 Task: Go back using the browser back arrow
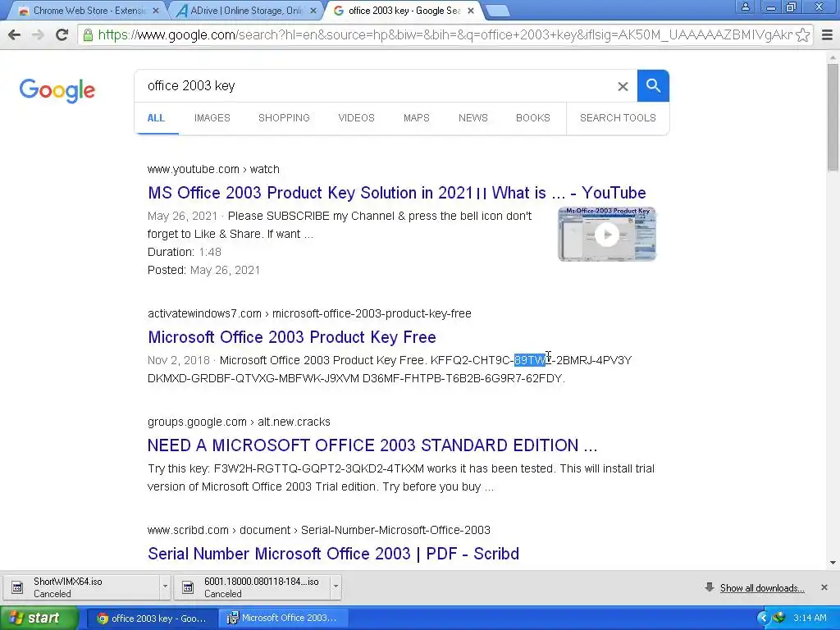(15, 34)
